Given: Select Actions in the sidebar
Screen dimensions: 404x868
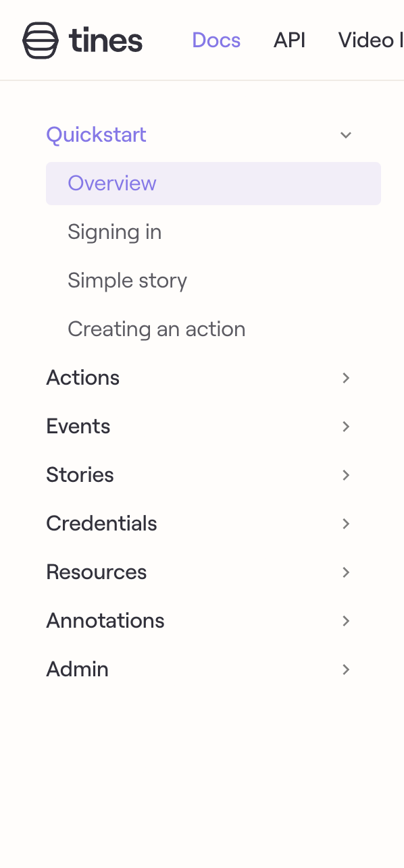Looking at the screenshot, I should (82, 378).
